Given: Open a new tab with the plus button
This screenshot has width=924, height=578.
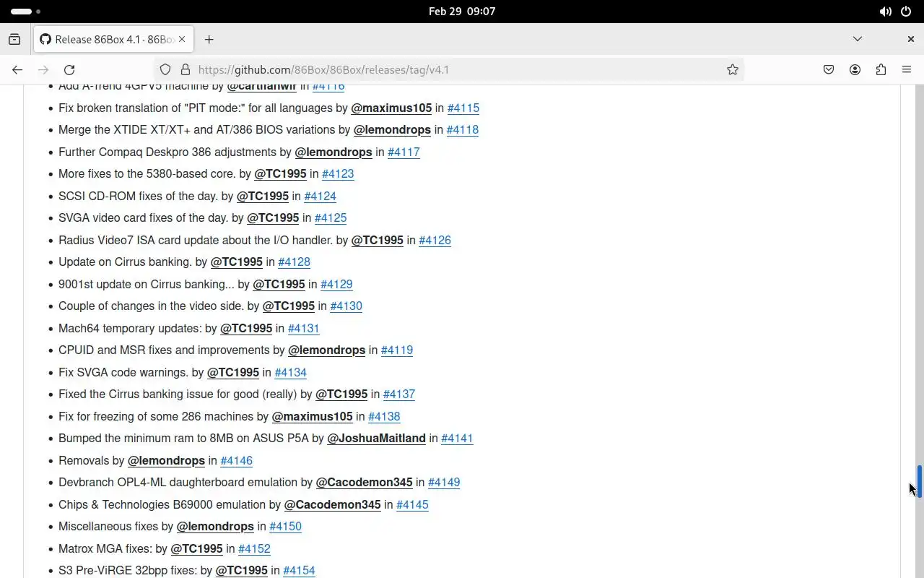Looking at the screenshot, I should tap(209, 39).
